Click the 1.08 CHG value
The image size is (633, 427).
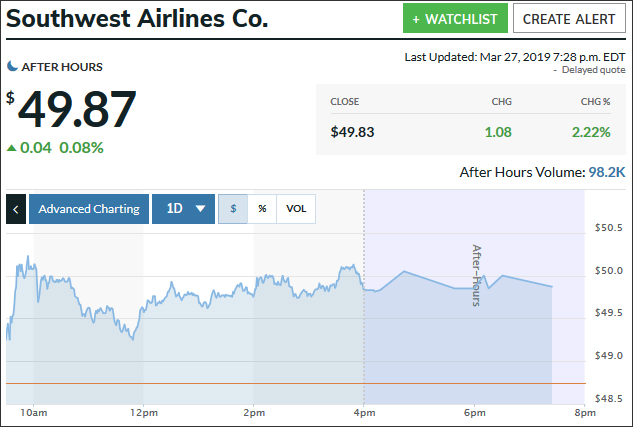499,131
